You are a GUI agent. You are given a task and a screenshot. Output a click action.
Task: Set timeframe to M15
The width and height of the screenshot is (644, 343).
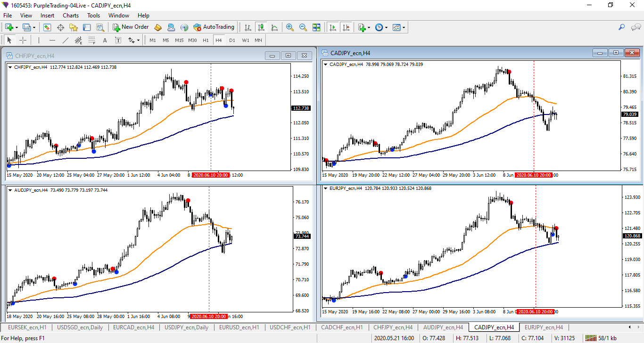(x=179, y=40)
